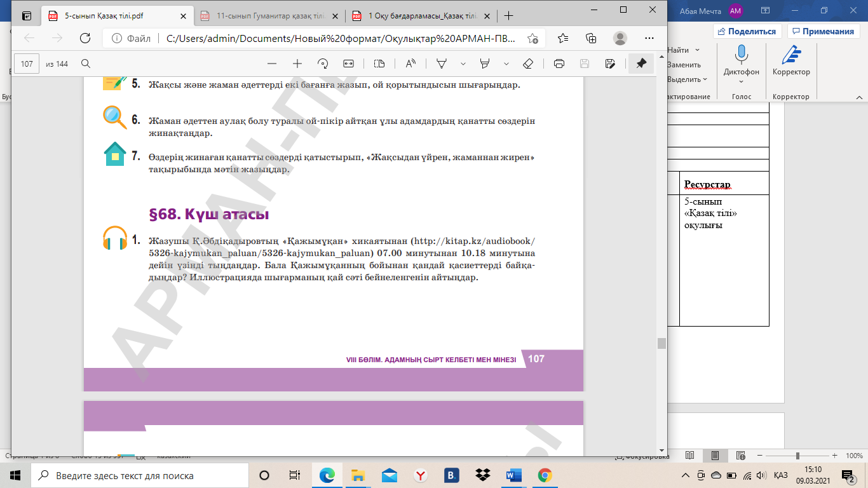Viewport: 868px width, 488px height.
Task: Zoom out the PDF with minus icon
Action: pos(272,64)
